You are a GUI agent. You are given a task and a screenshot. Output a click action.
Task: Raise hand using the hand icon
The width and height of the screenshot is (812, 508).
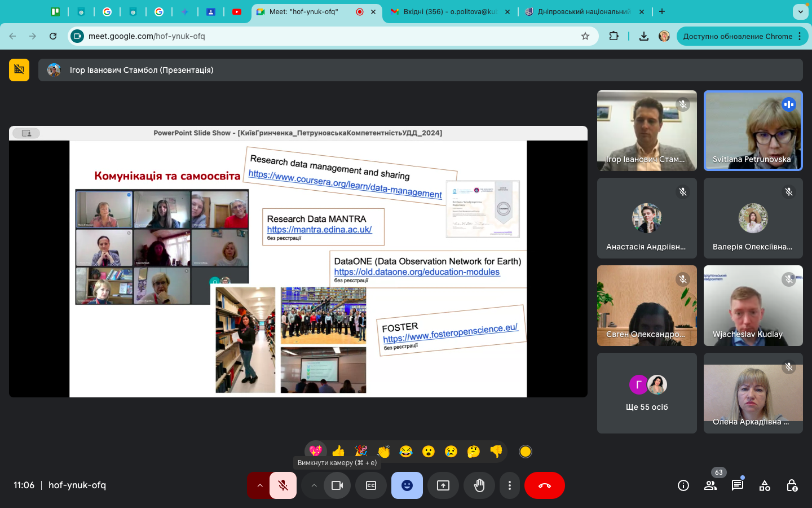[479, 485]
